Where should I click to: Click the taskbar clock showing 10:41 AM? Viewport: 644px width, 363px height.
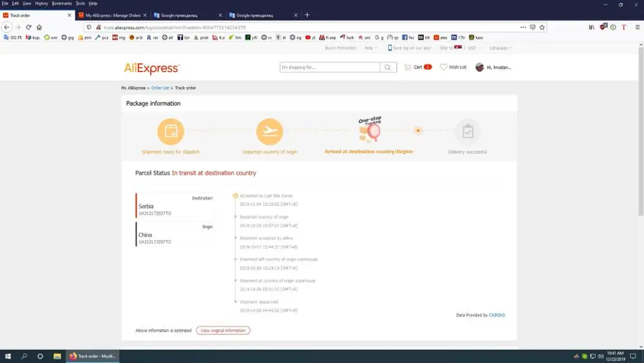[615, 356]
